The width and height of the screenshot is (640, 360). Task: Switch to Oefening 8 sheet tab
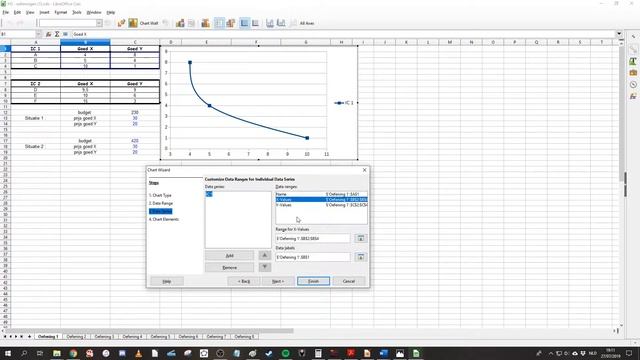244,337
